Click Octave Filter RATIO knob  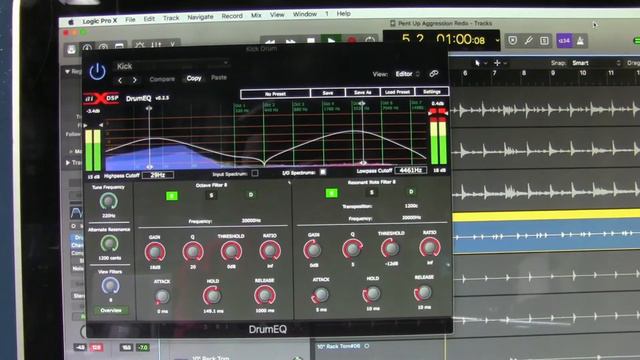pos(269,251)
